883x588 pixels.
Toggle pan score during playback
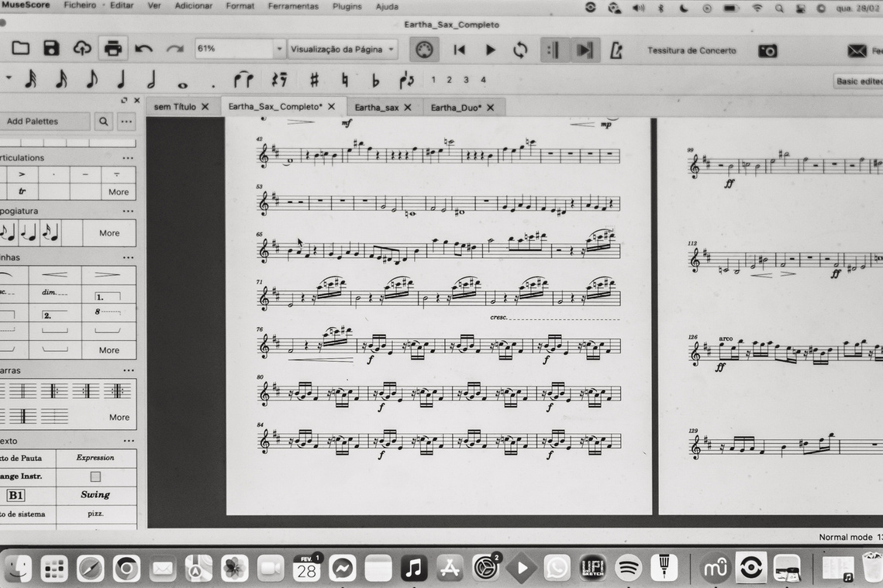click(x=584, y=50)
